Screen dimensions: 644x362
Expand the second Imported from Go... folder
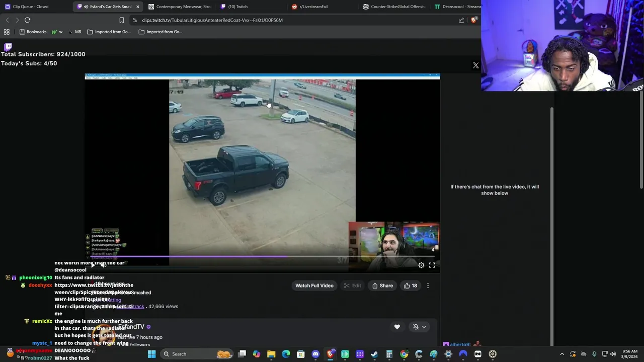click(x=160, y=32)
